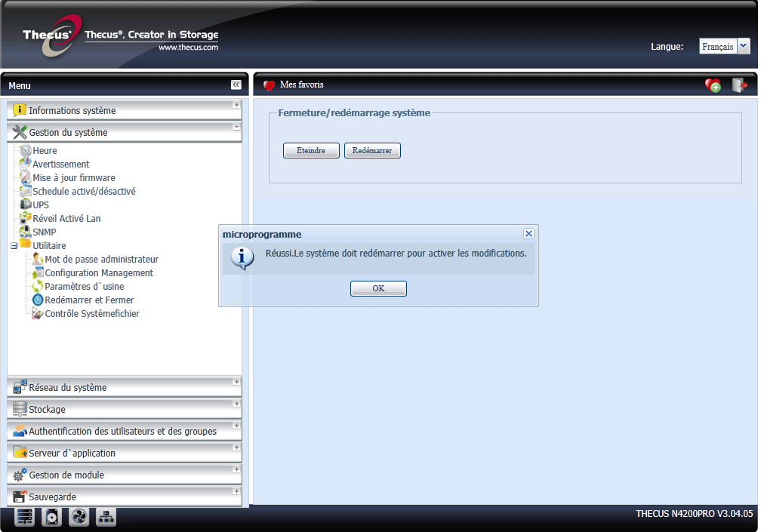Click the network status icon at bottom
Image resolution: width=761 pixels, height=532 pixels.
point(106,517)
